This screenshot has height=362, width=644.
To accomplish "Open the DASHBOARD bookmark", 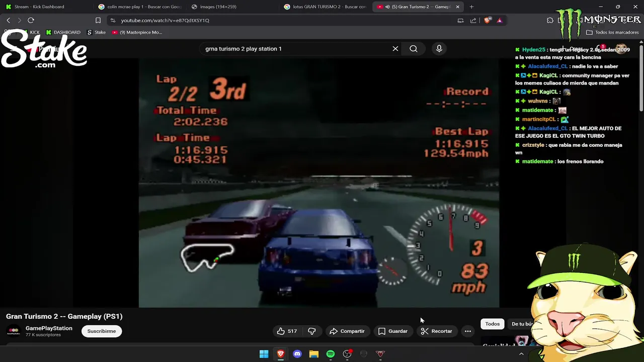I will [x=63, y=32].
